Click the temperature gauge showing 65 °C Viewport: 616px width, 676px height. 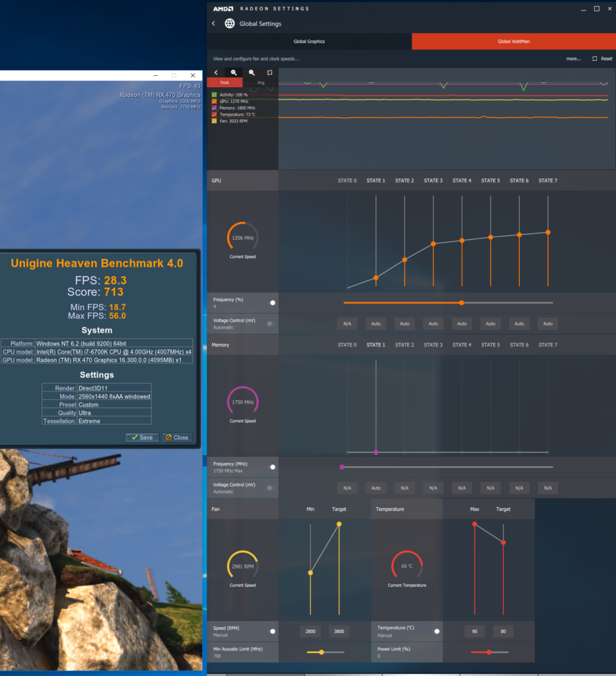click(407, 566)
